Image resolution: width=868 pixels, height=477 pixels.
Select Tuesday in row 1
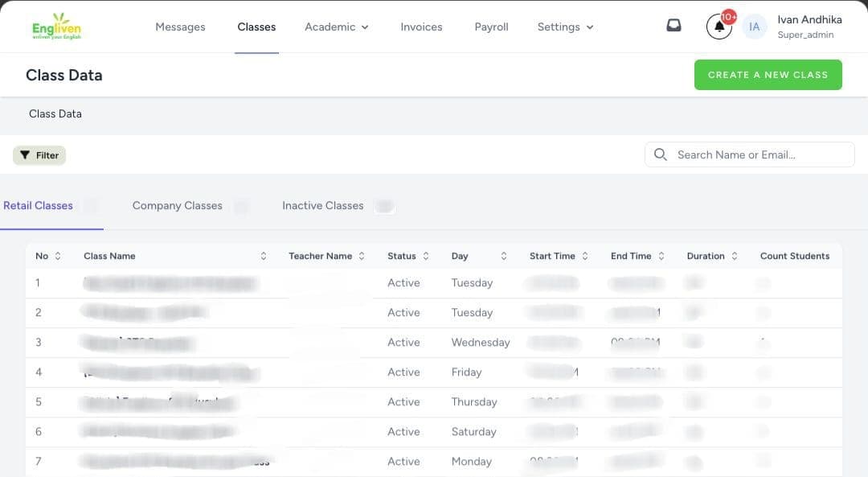pyautogui.click(x=472, y=283)
